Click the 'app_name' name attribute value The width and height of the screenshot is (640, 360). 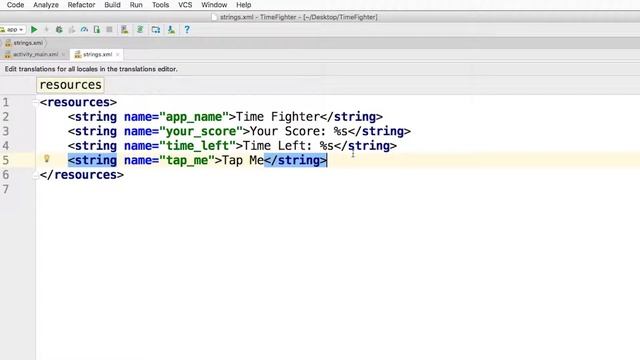pyautogui.click(x=194, y=117)
